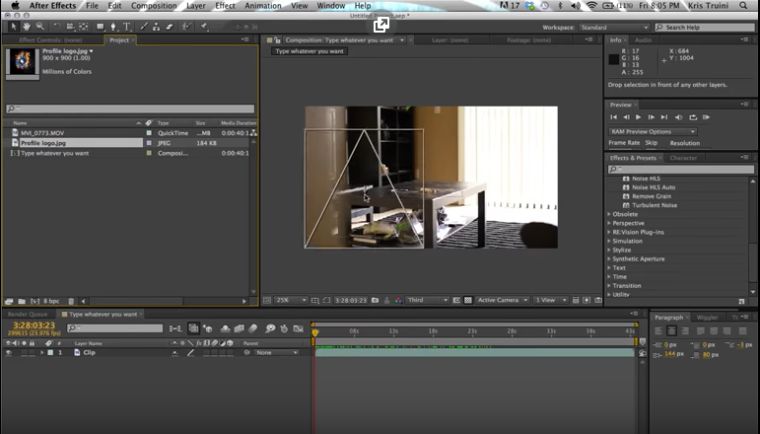Choose the Horizontal Type tool
This screenshot has width=760, height=434.
[x=127, y=27]
